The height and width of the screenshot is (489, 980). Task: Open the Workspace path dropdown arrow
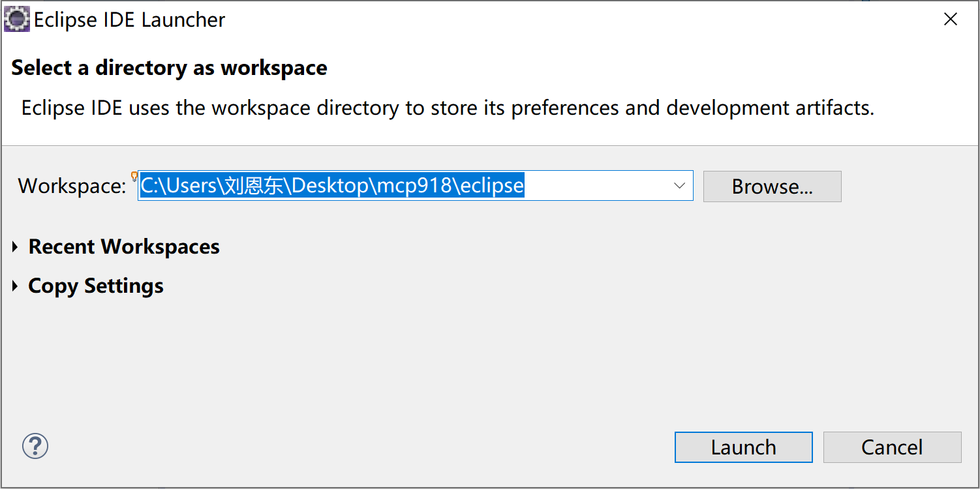679,186
